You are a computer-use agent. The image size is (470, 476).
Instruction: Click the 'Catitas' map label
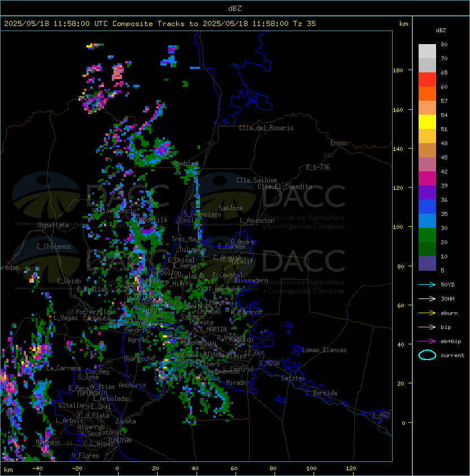[x=293, y=378]
